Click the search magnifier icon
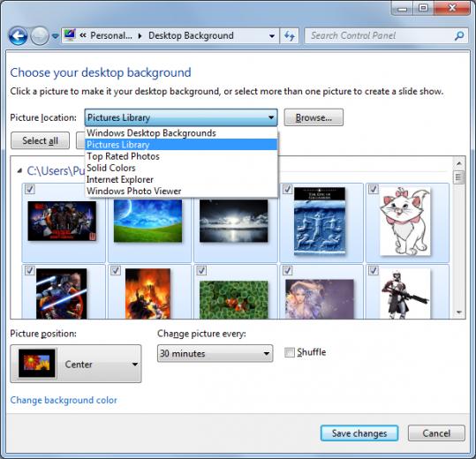The width and height of the screenshot is (476, 459). [x=459, y=36]
